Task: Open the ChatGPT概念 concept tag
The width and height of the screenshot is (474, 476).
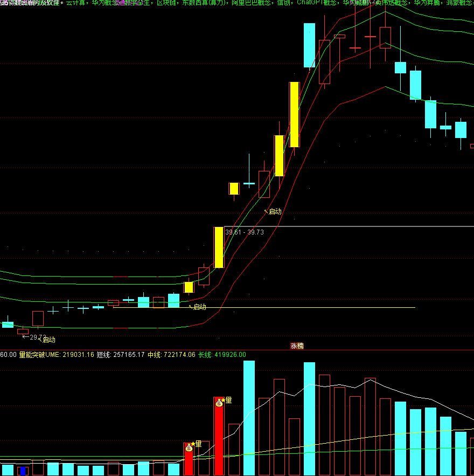Action: [x=318, y=3]
